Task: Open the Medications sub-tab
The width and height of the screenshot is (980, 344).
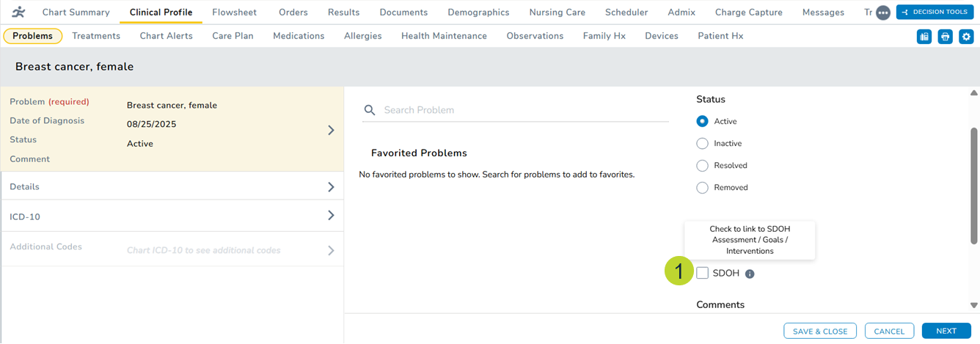Action: click(x=299, y=36)
